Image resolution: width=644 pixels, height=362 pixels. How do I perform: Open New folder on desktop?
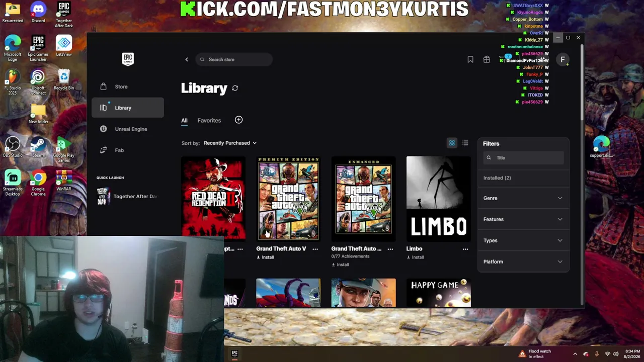(x=38, y=114)
